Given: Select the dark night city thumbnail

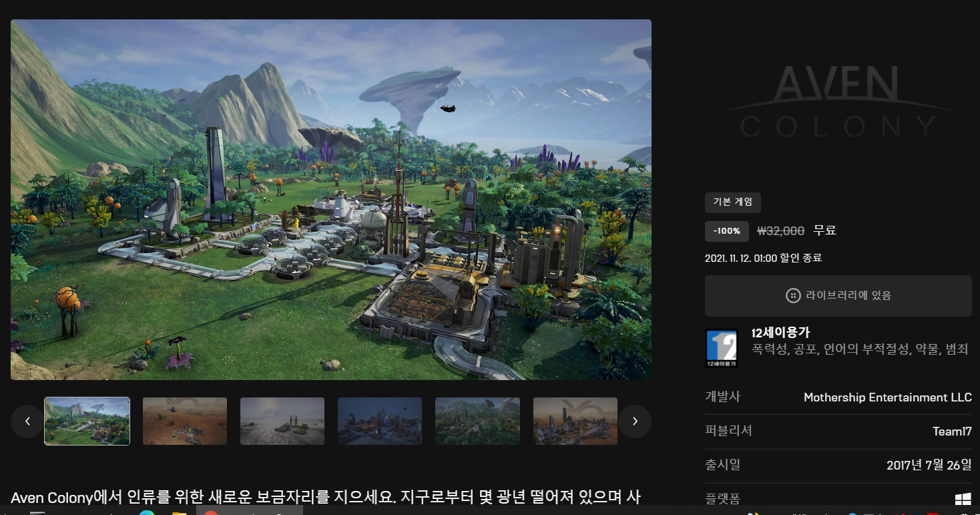Looking at the screenshot, I should coord(380,421).
